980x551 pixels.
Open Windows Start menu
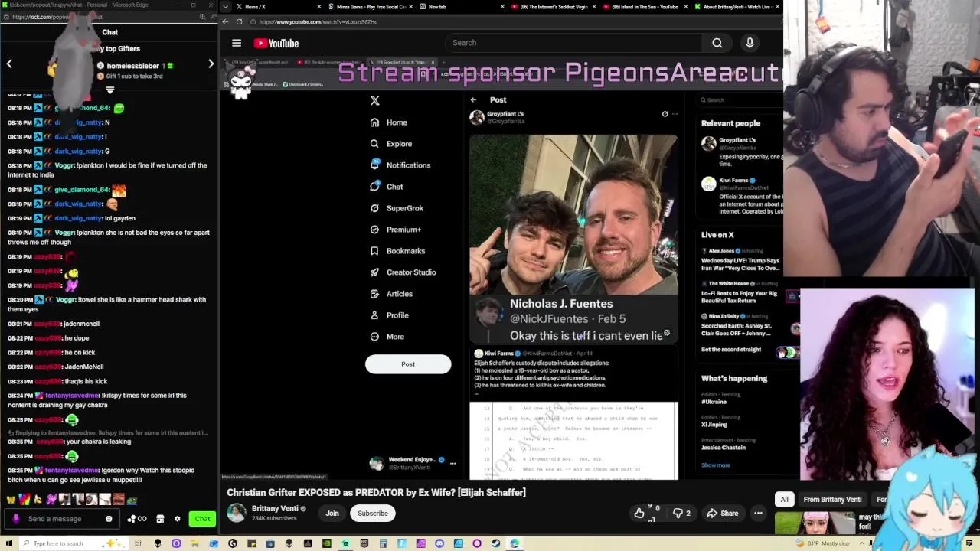pos(9,543)
